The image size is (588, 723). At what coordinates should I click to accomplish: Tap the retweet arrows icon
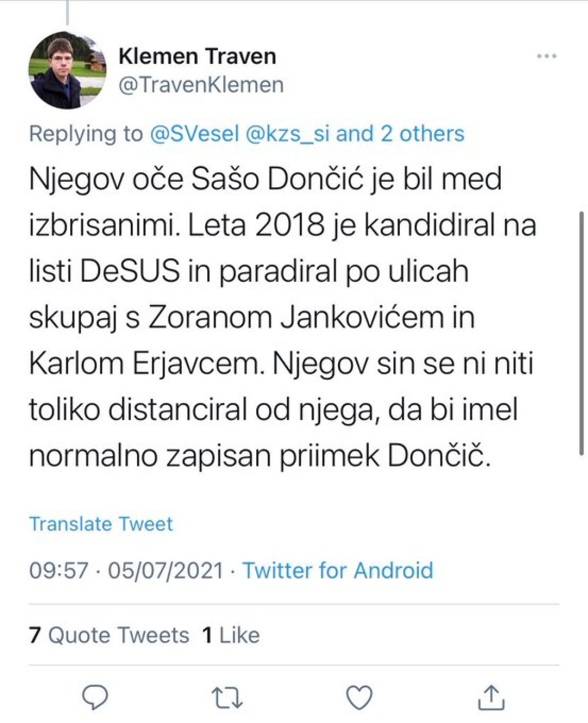[x=227, y=697]
